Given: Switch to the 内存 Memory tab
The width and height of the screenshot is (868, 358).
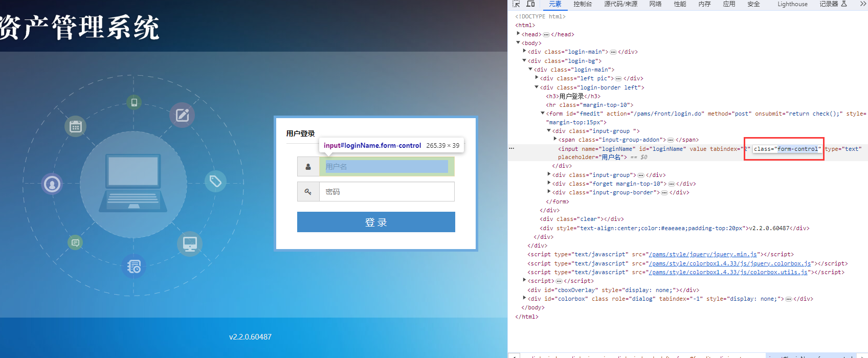Looking at the screenshot, I should point(704,4).
